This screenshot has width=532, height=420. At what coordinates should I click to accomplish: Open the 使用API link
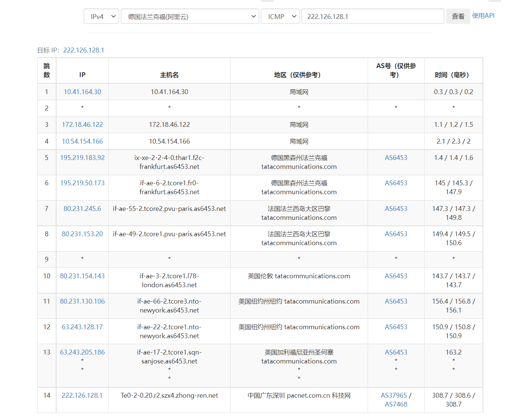[x=483, y=16]
